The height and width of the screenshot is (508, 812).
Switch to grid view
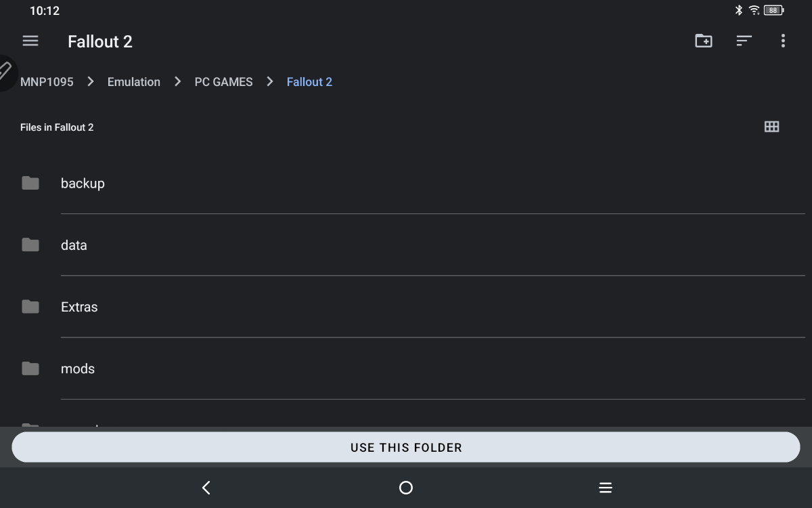tap(772, 126)
